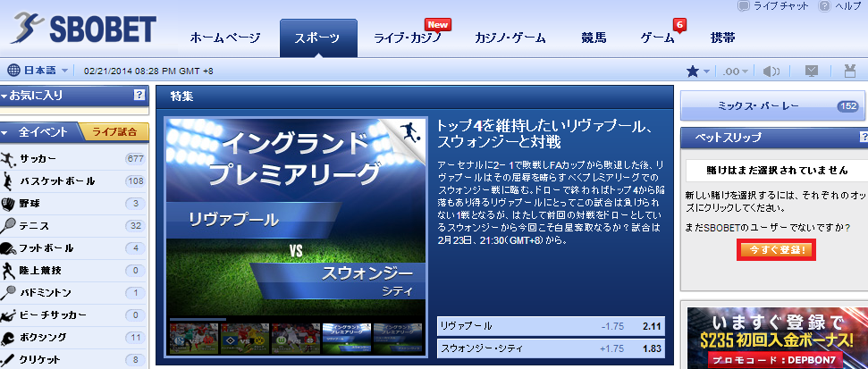Open the カジノ・ゲーム tab
This screenshot has height=369, width=868.
click(510, 38)
